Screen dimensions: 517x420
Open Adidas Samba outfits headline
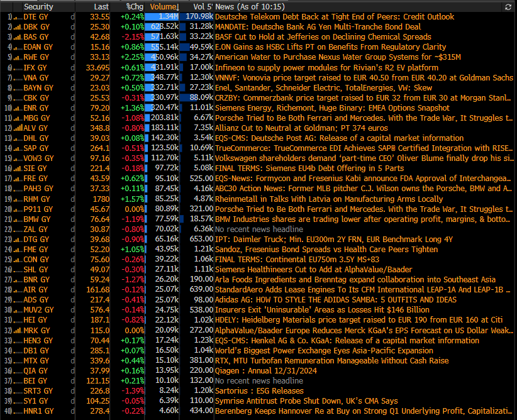[336, 300]
